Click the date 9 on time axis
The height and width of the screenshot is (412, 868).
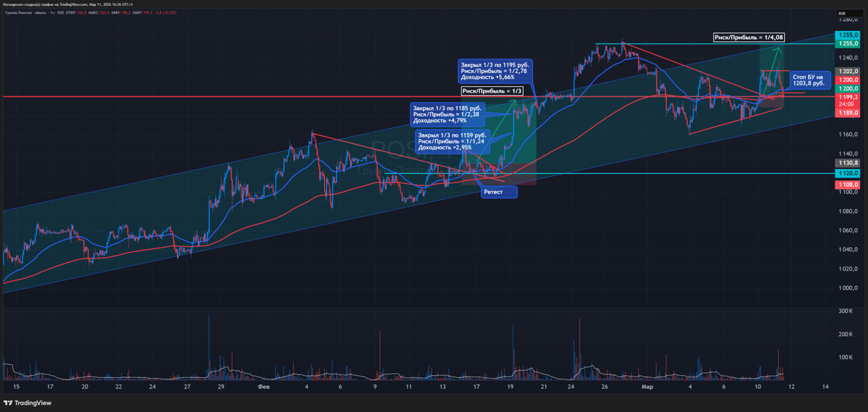[x=375, y=387]
